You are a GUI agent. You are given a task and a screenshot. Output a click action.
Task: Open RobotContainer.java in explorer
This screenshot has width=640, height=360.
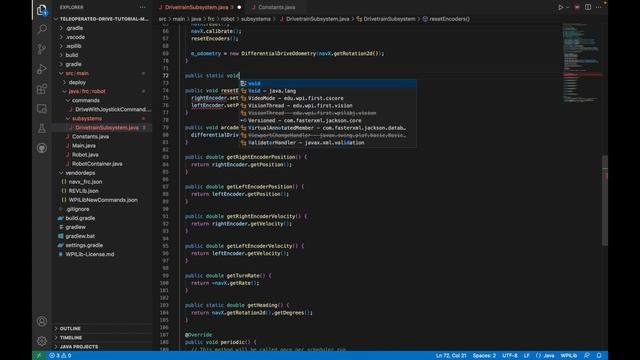point(102,164)
